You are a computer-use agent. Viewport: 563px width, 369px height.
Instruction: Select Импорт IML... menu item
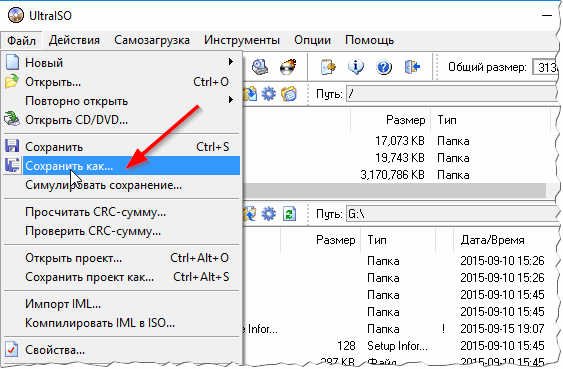[122, 304]
